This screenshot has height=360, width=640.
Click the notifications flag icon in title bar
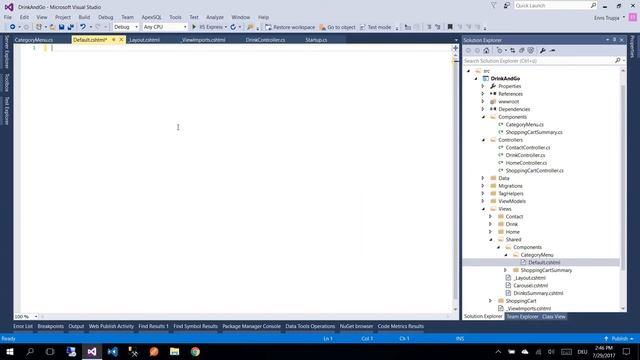pyautogui.click(x=493, y=5)
